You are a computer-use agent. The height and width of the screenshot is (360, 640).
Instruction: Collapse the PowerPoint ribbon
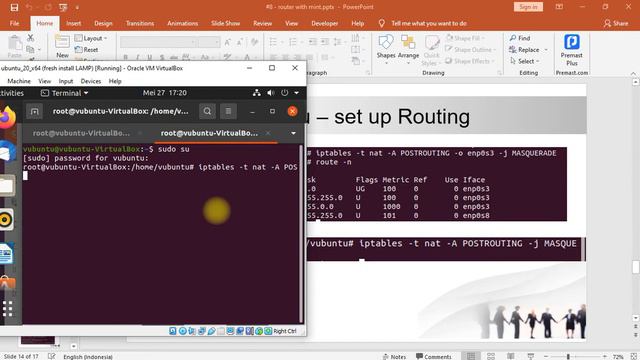tap(633, 73)
